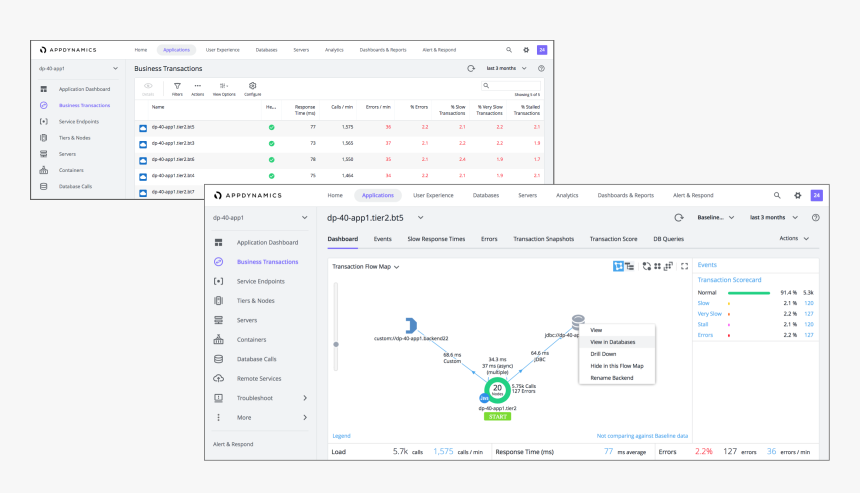Click the Legend link below the flow map
Image resolution: width=860 pixels, height=493 pixels.
(x=341, y=436)
